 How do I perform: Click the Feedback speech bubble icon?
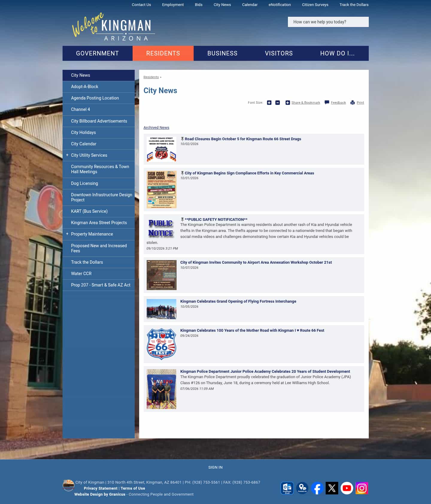(327, 102)
